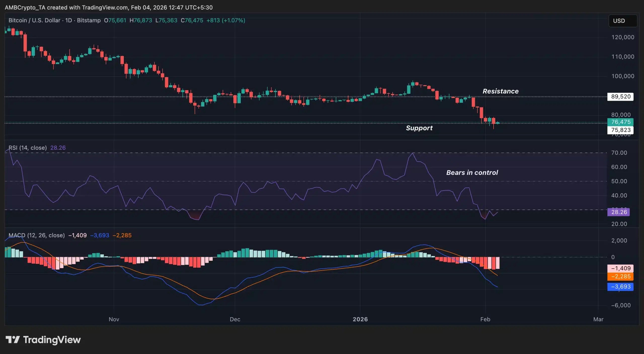Click the resistance price label 89,520

[x=620, y=97]
